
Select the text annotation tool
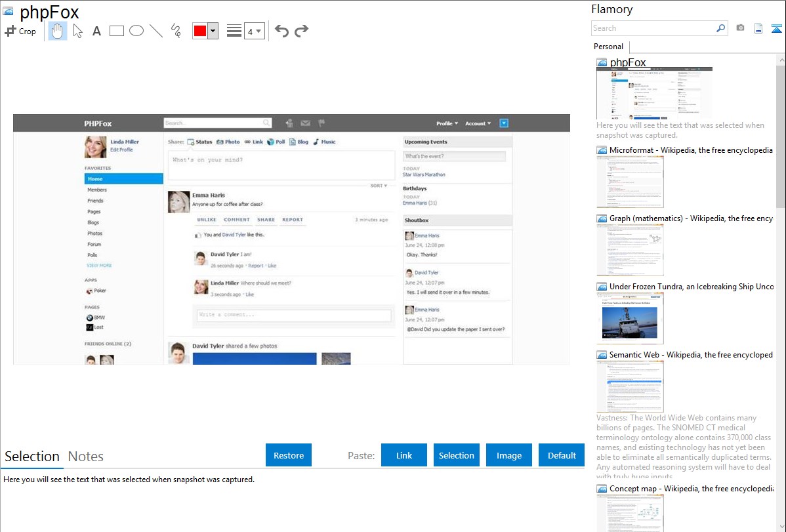[96, 31]
